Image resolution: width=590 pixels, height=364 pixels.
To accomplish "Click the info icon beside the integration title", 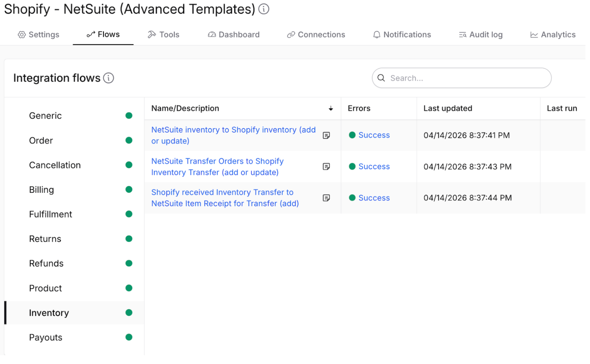I will [x=264, y=9].
